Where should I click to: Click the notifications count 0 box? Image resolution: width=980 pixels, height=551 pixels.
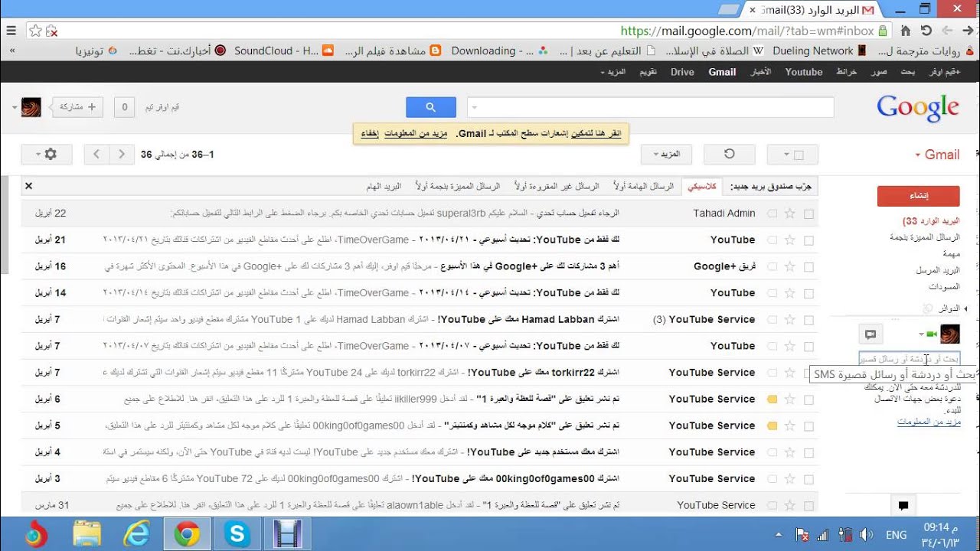[125, 107]
